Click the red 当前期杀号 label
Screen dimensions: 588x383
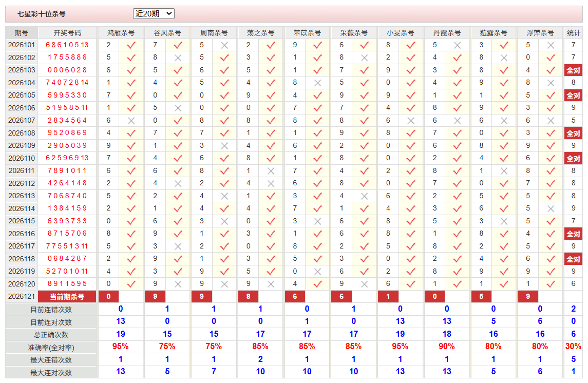[67, 296]
